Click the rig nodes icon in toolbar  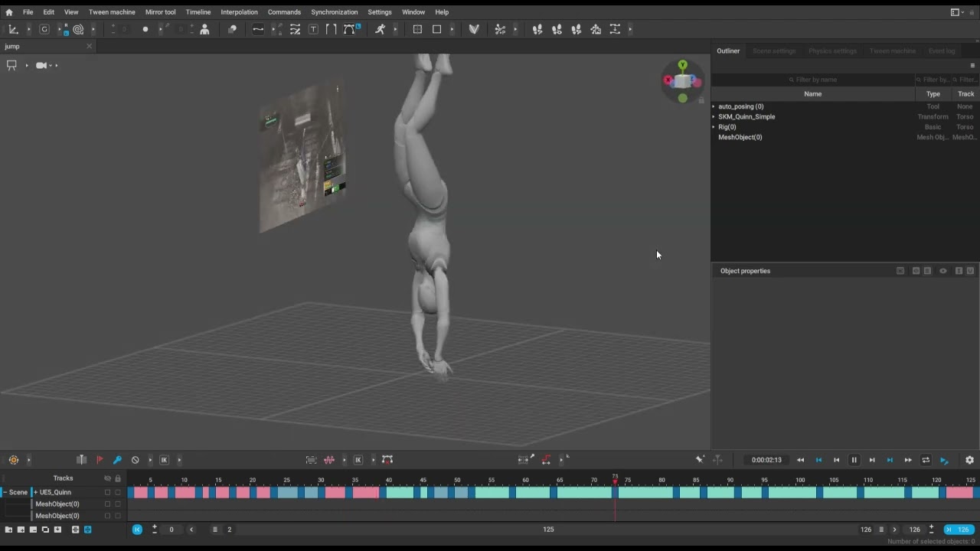[x=500, y=29]
